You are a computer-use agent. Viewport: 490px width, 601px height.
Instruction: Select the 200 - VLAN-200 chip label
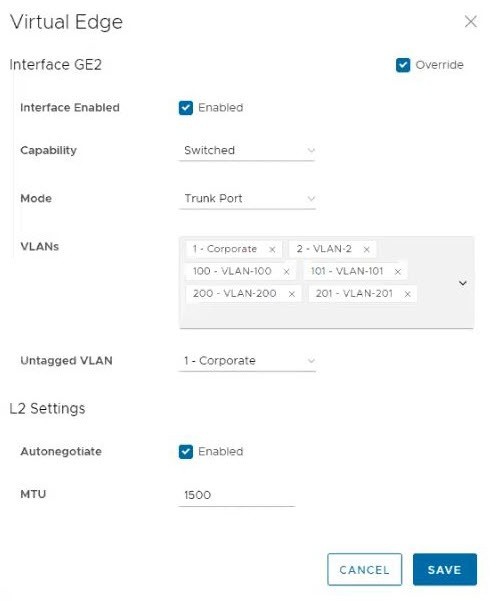click(x=235, y=294)
